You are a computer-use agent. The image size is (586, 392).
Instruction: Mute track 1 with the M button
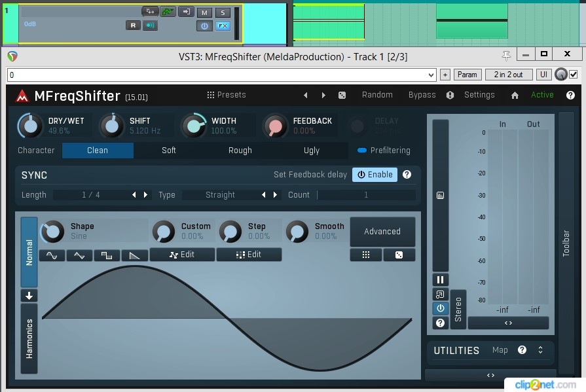click(204, 12)
